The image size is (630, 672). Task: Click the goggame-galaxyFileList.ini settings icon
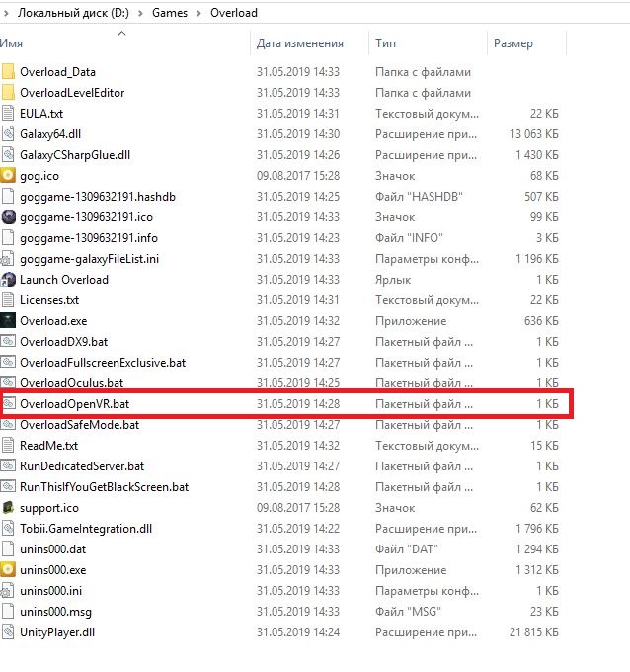click(x=8, y=259)
